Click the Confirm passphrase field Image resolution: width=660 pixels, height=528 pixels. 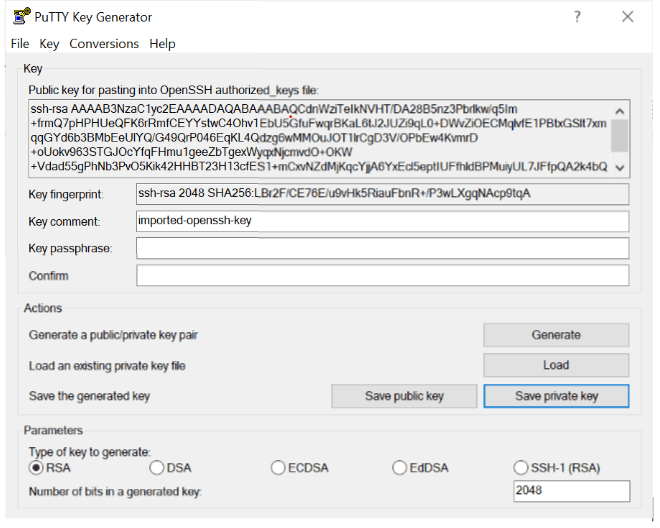382,275
